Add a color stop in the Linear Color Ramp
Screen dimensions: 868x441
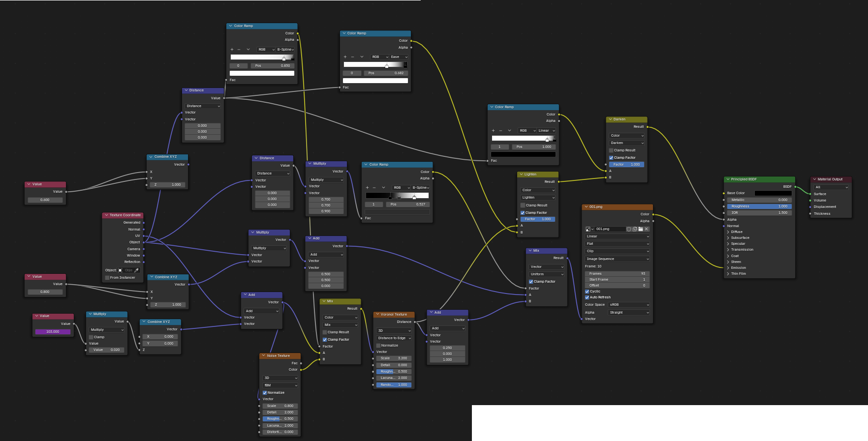(x=494, y=131)
